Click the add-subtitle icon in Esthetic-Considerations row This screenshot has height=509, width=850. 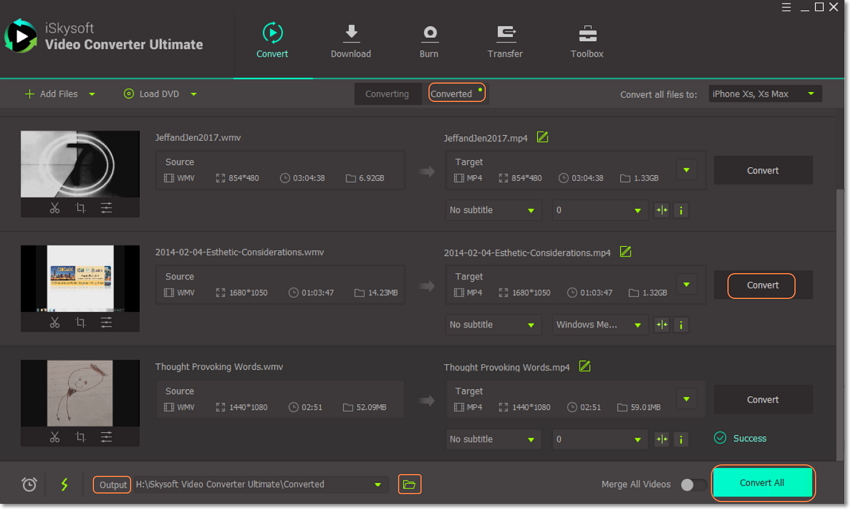[661, 325]
